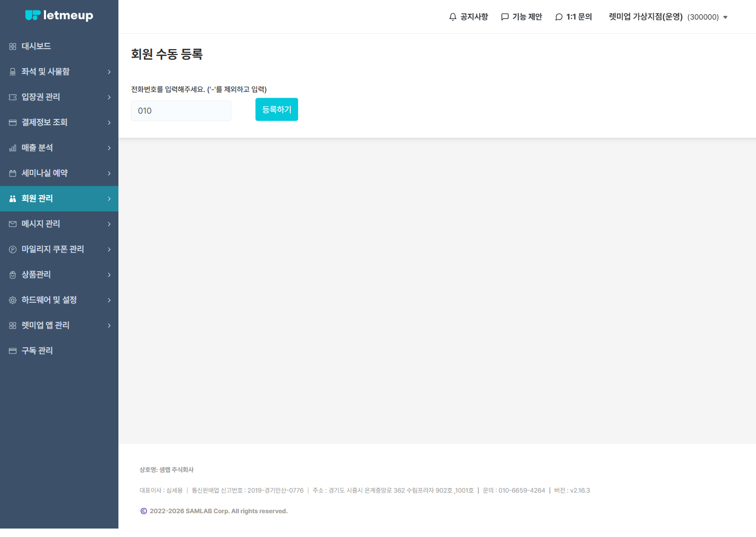Click the 좌석 및 사물함 seat icon
756x537 pixels.
(x=13, y=72)
